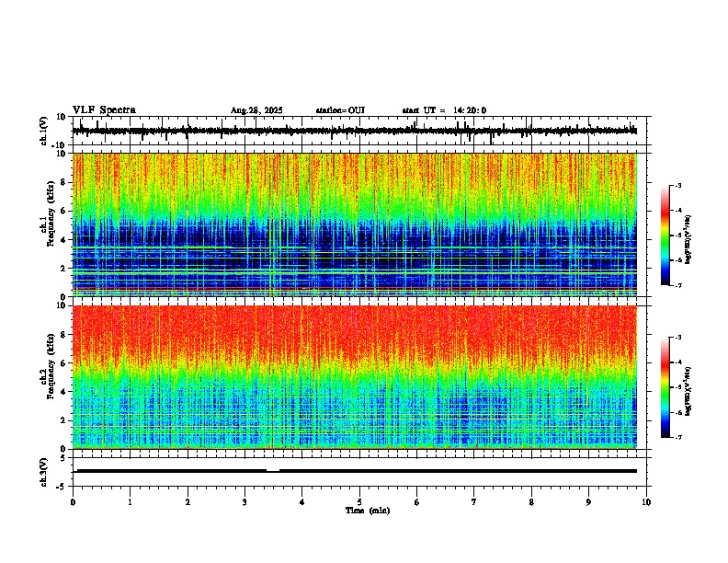Click the ch.2 color scale bar

[x=665, y=387]
